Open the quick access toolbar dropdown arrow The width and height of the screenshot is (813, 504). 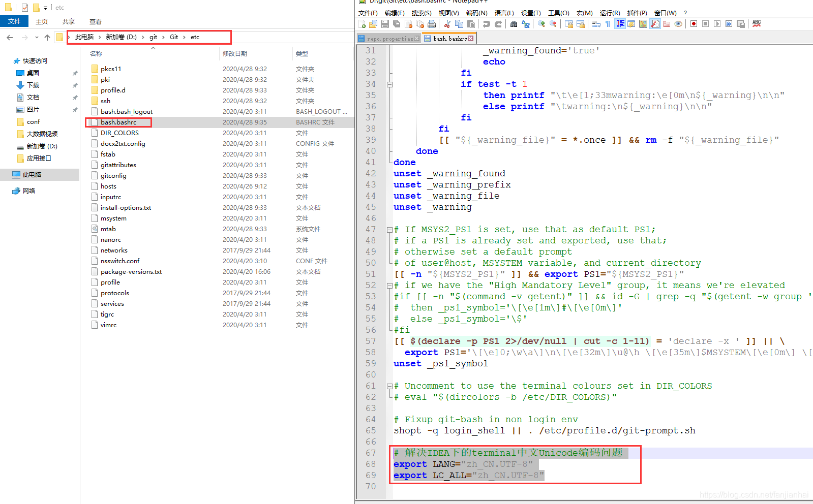[x=45, y=8]
